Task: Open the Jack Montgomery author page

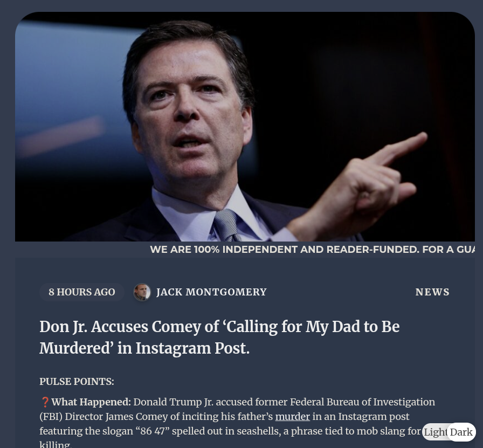Action: point(211,292)
